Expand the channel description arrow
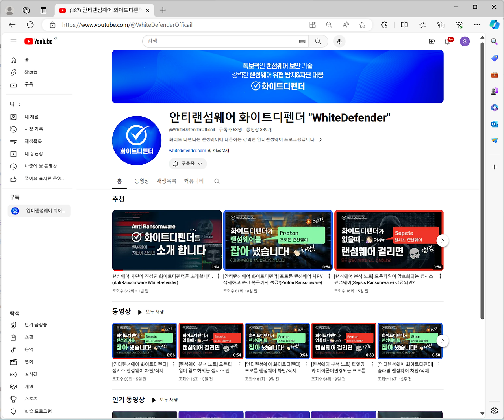The image size is (504, 420). [320, 139]
